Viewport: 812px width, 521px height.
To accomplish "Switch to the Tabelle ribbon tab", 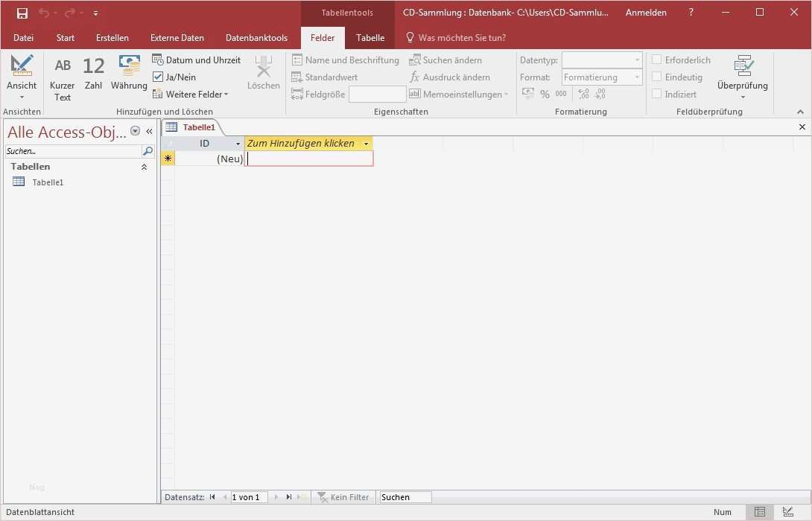I will click(x=370, y=37).
